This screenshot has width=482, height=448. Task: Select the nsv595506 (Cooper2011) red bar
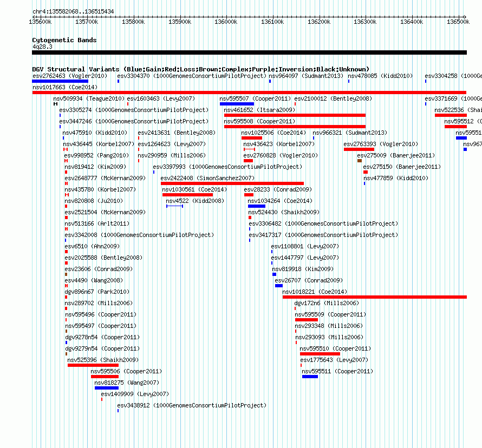click(x=105, y=377)
